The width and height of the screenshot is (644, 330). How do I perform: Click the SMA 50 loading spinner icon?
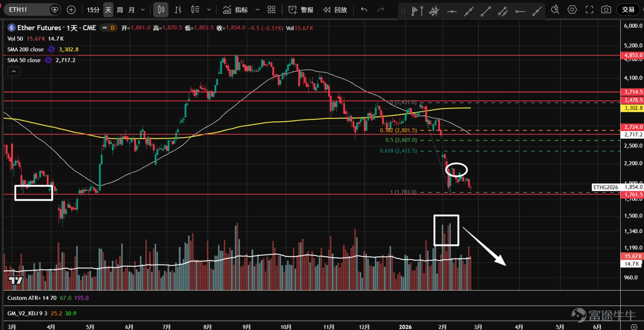coord(48,60)
